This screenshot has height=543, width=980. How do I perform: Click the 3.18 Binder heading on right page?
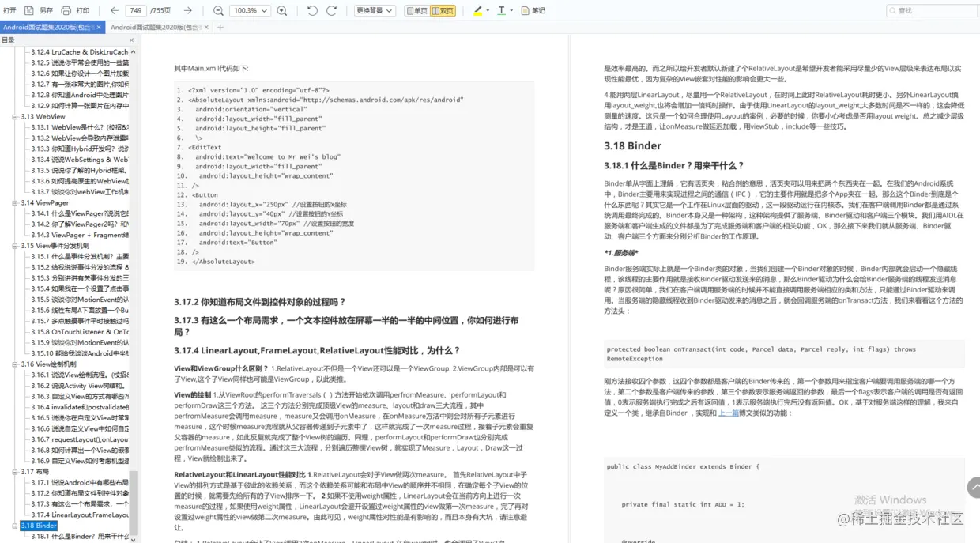(633, 145)
